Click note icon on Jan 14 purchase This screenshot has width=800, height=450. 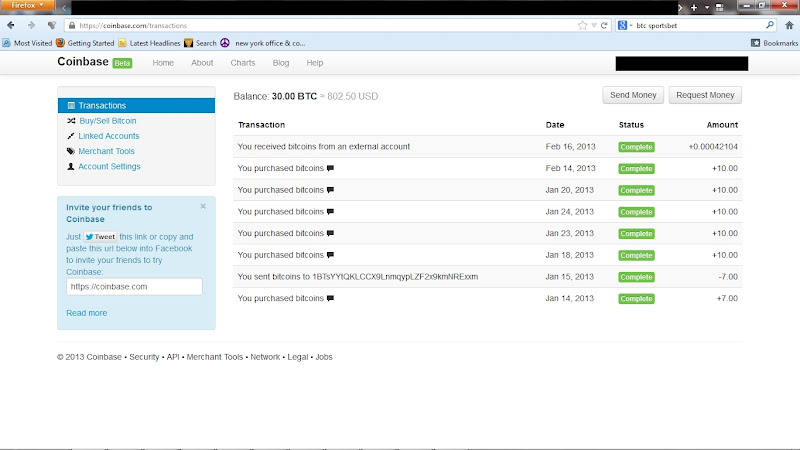[x=330, y=298]
